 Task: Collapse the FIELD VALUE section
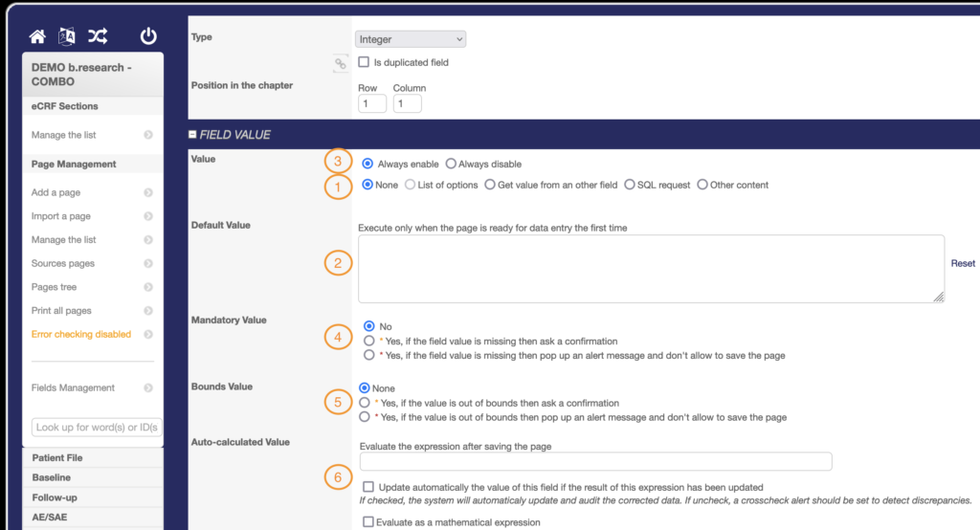[192, 135]
